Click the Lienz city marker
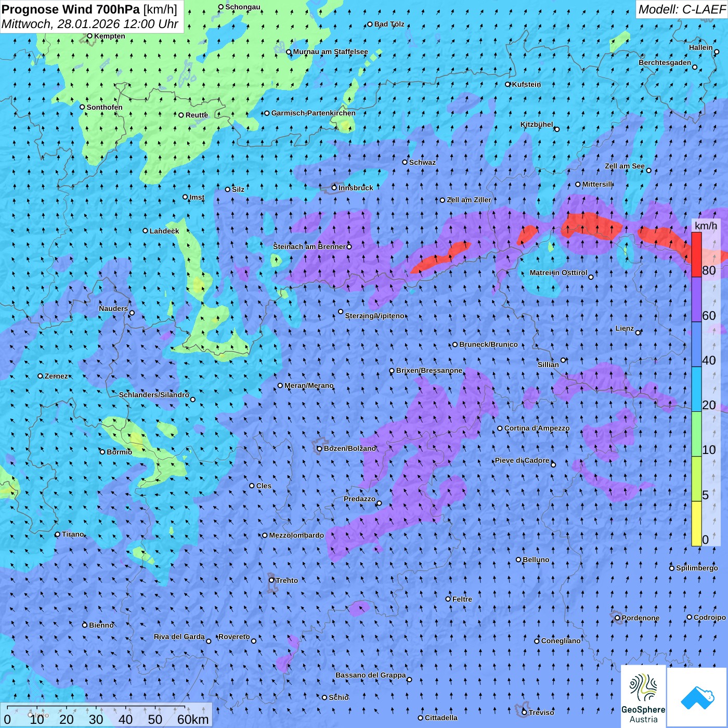This screenshot has height=728, width=728. (x=638, y=332)
